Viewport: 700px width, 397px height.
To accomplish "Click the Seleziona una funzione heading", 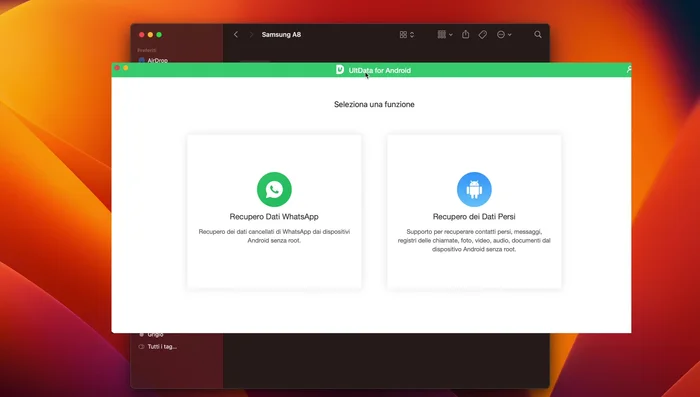I will point(374,104).
